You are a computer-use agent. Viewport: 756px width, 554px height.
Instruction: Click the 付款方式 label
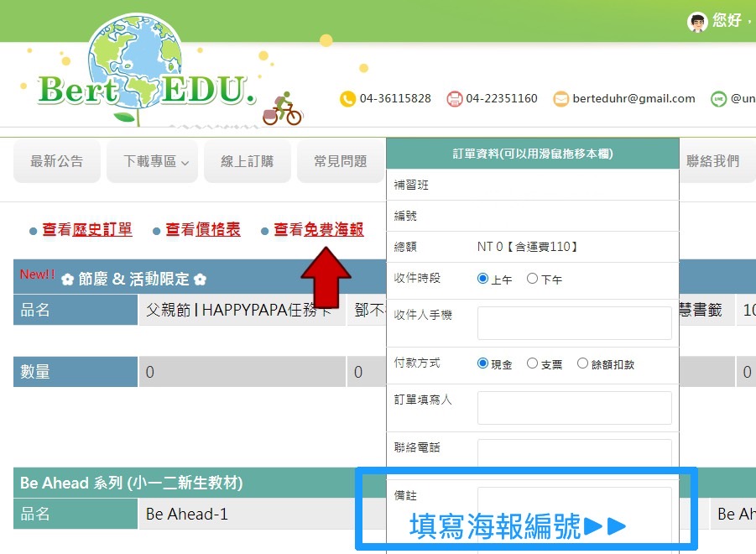[x=417, y=363]
